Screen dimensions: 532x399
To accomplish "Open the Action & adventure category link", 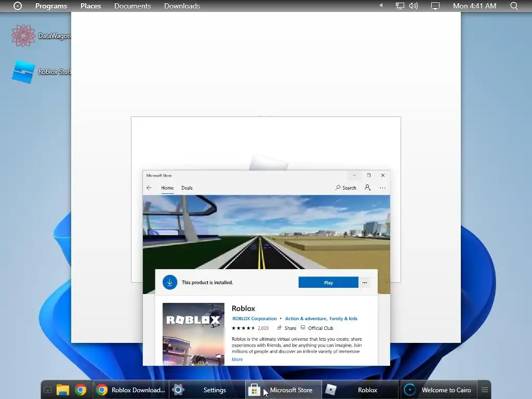I will click(x=305, y=318).
